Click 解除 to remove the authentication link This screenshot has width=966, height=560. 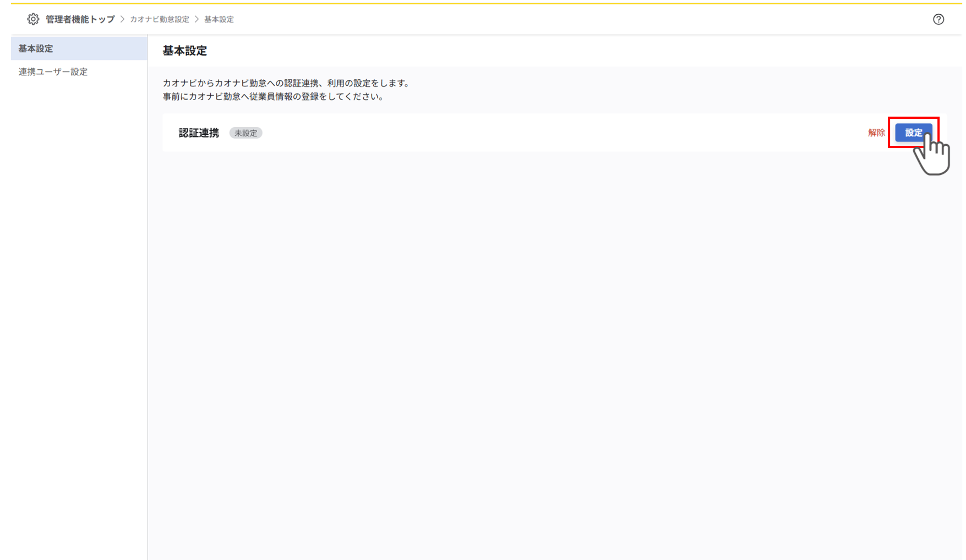pyautogui.click(x=876, y=133)
